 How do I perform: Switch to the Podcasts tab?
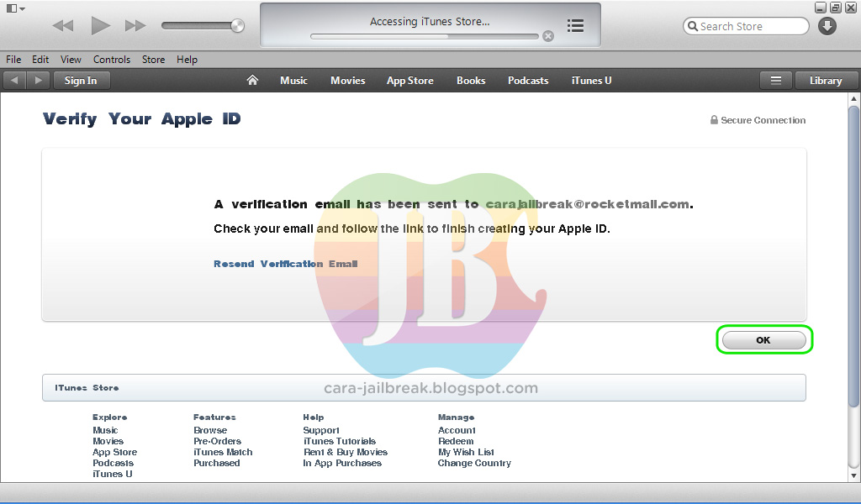click(x=528, y=80)
